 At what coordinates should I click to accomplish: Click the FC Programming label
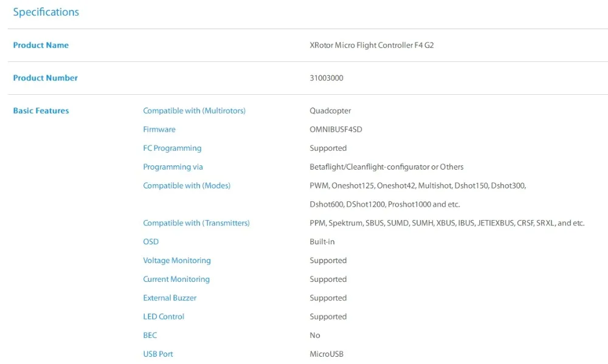[172, 148]
